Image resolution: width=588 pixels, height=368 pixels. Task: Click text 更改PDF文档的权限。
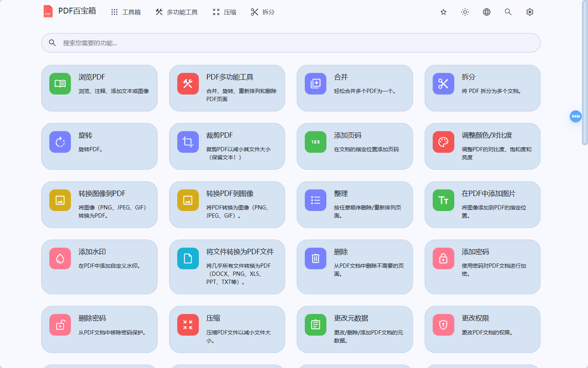tap(487, 333)
